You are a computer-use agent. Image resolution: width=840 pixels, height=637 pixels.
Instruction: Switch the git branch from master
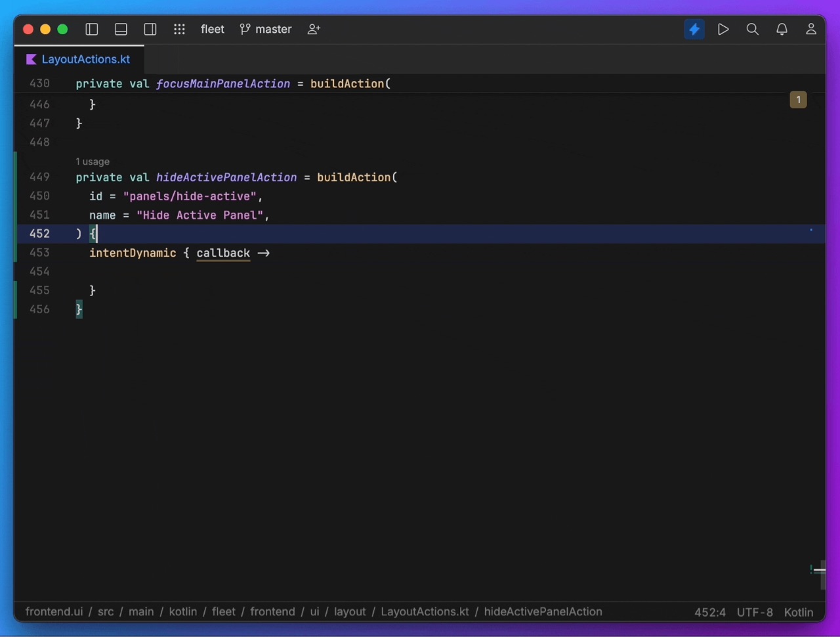(265, 29)
